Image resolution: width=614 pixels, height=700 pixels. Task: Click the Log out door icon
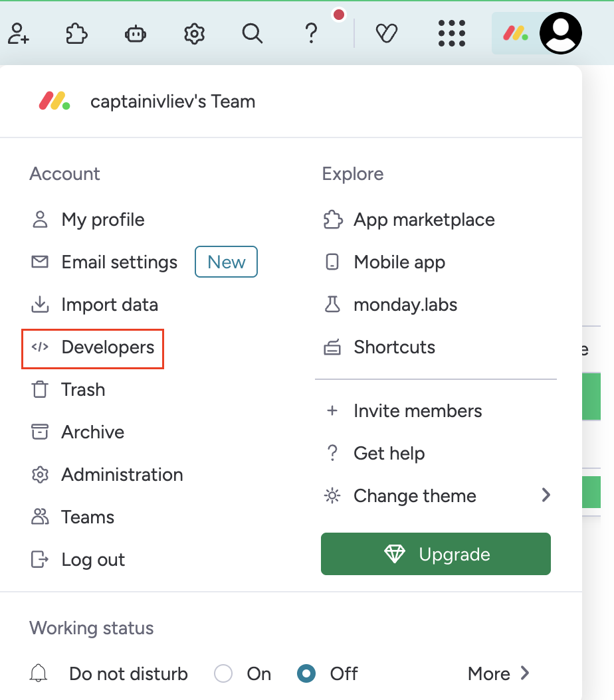[x=40, y=559]
